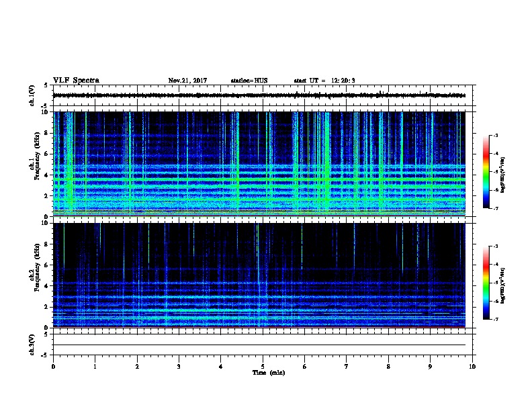The width and height of the screenshot is (532, 411).
Task: Click time axis tick label "8"
Action: [388, 367]
